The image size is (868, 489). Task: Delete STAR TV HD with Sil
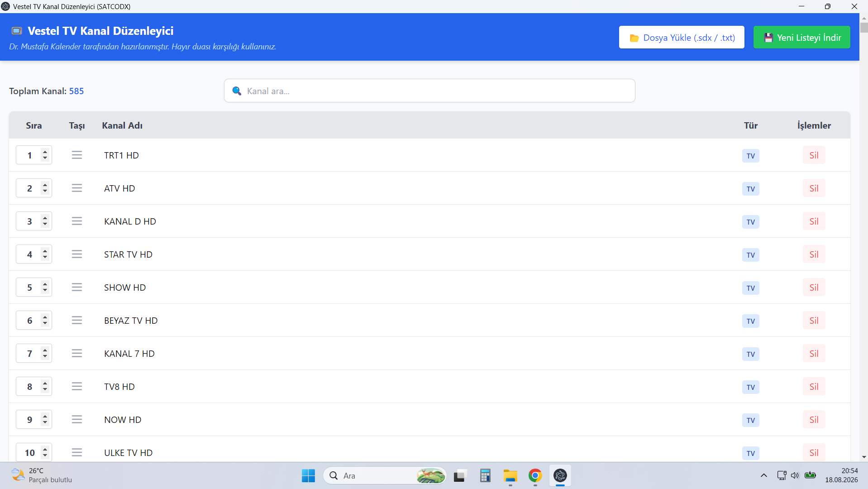pyautogui.click(x=814, y=254)
